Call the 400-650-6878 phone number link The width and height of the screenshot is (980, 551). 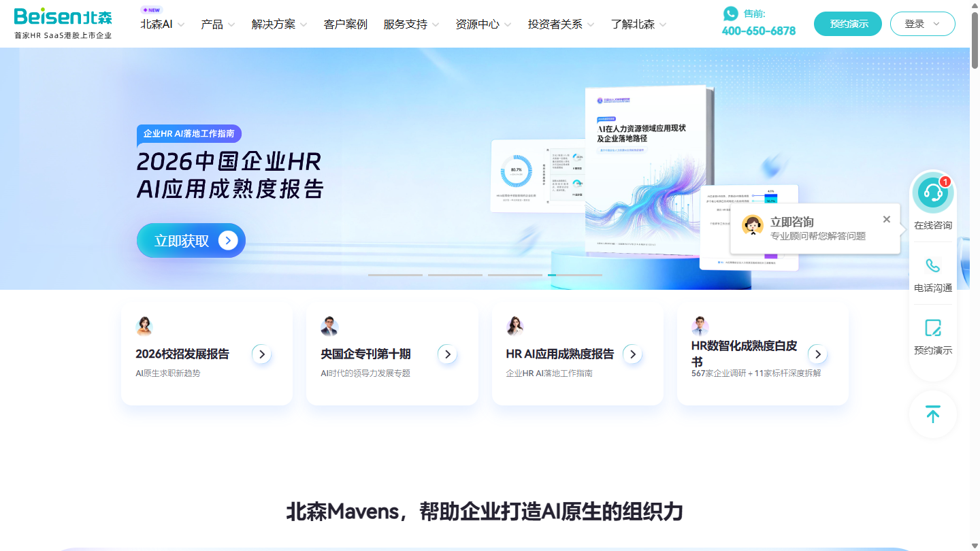[x=758, y=31]
